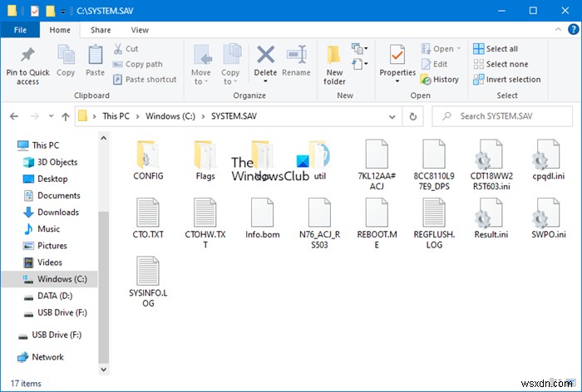Click the Windows (C:) breadcrumb in the address bar
The image size is (582, 392).
point(170,116)
